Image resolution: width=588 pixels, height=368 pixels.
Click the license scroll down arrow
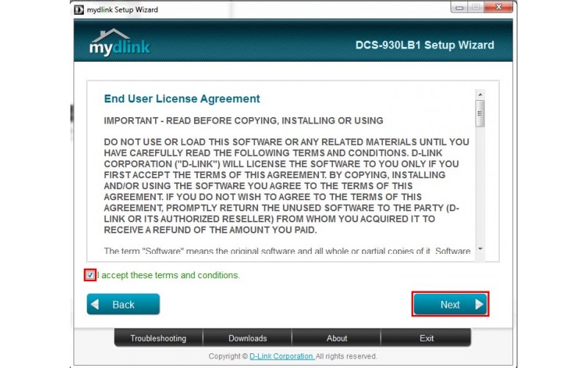(480, 250)
